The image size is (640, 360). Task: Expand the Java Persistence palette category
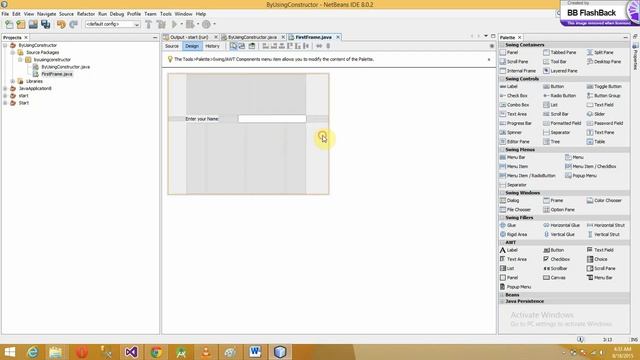(502, 301)
